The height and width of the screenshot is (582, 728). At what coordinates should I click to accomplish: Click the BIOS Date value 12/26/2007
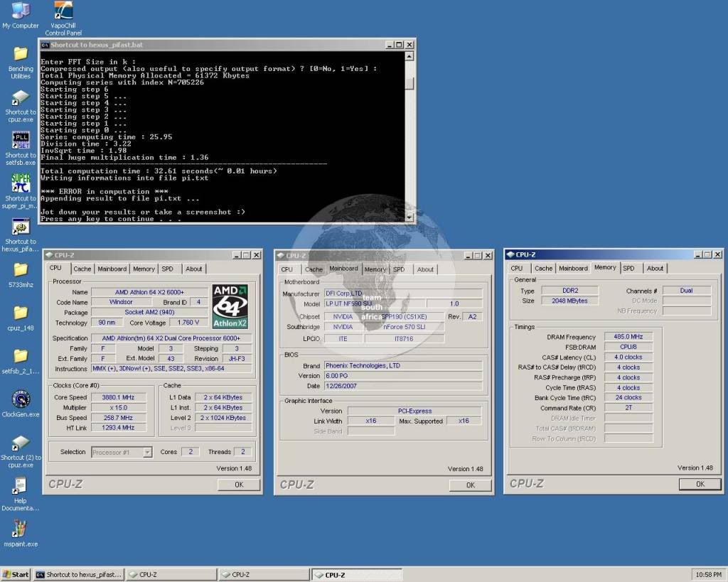[x=403, y=386]
